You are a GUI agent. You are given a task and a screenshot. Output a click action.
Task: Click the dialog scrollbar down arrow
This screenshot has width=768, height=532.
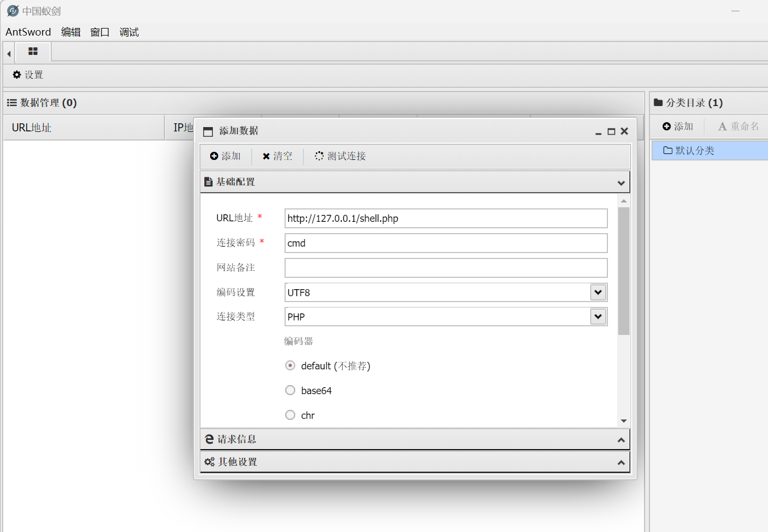click(x=624, y=421)
